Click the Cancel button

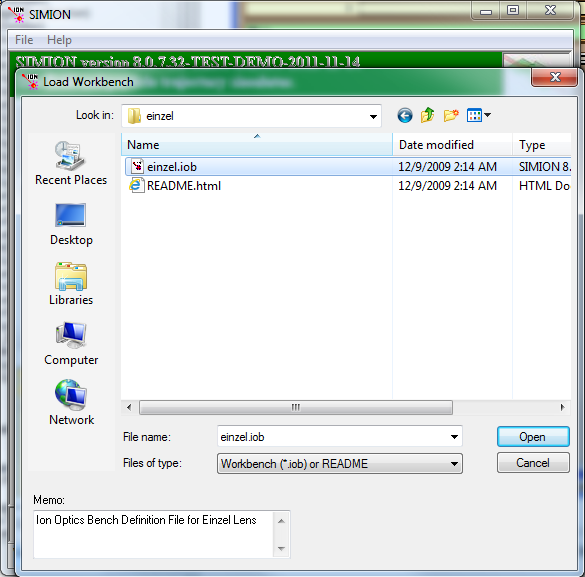click(x=533, y=463)
